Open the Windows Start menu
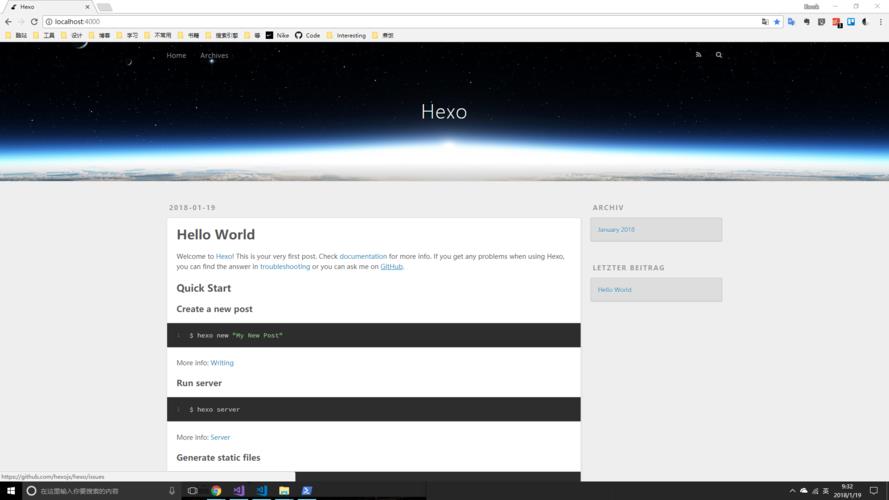Viewport: 889px width, 500px height. pos(11,491)
